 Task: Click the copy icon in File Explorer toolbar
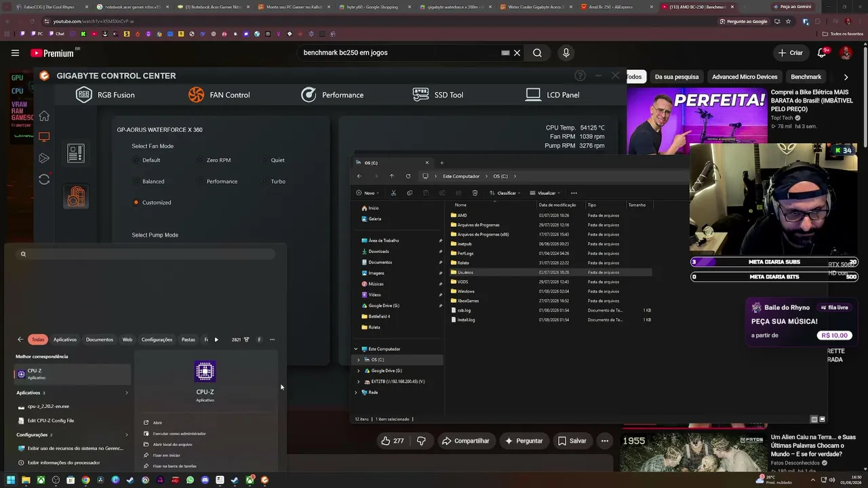(x=410, y=193)
